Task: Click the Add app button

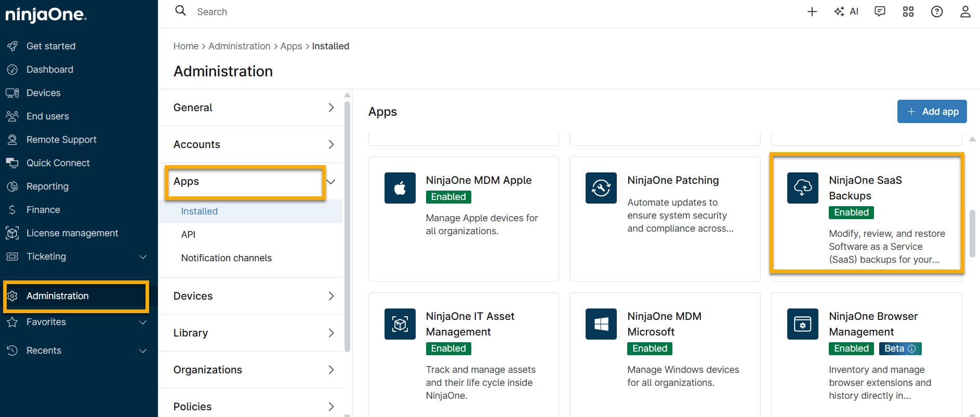Action: (x=932, y=112)
